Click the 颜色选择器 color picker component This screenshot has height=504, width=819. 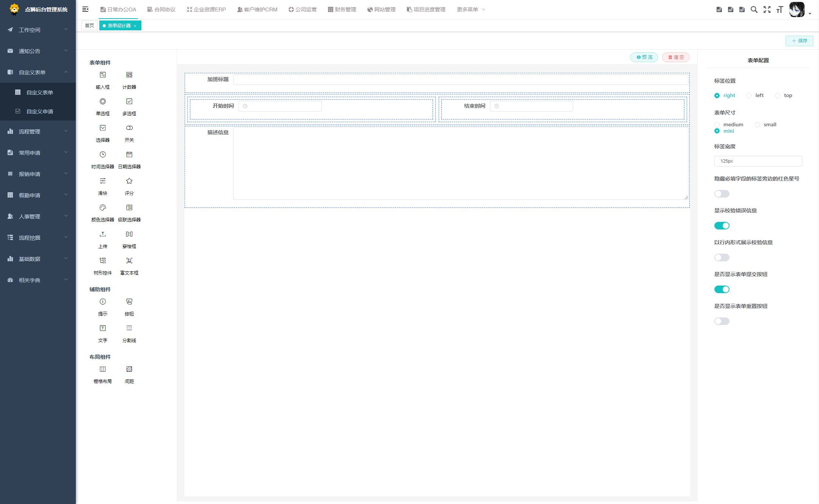103,208
